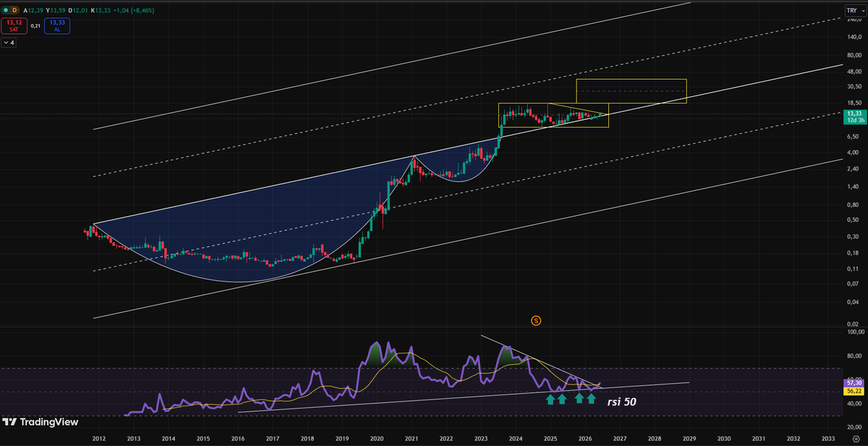The height and width of the screenshot is (446, 868).
Task: Click the yellow 56,22 RSI average label
Action: (x=854, y=391)
